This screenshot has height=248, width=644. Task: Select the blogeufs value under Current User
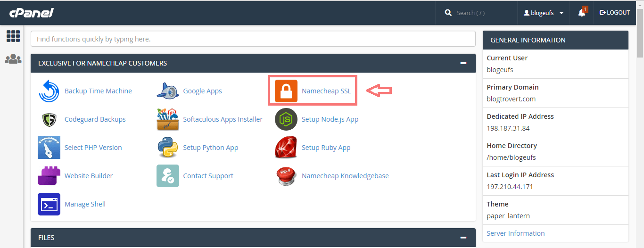(x=500, y=70)
